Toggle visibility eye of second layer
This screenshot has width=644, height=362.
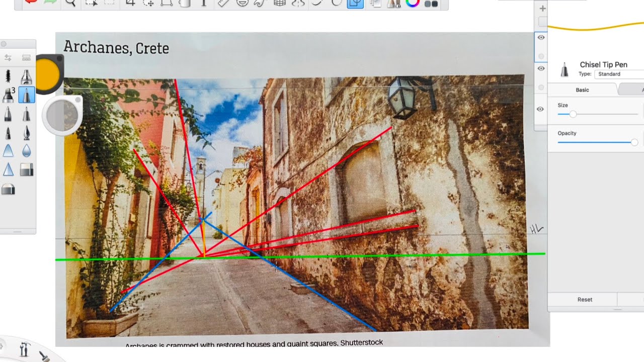541,68
